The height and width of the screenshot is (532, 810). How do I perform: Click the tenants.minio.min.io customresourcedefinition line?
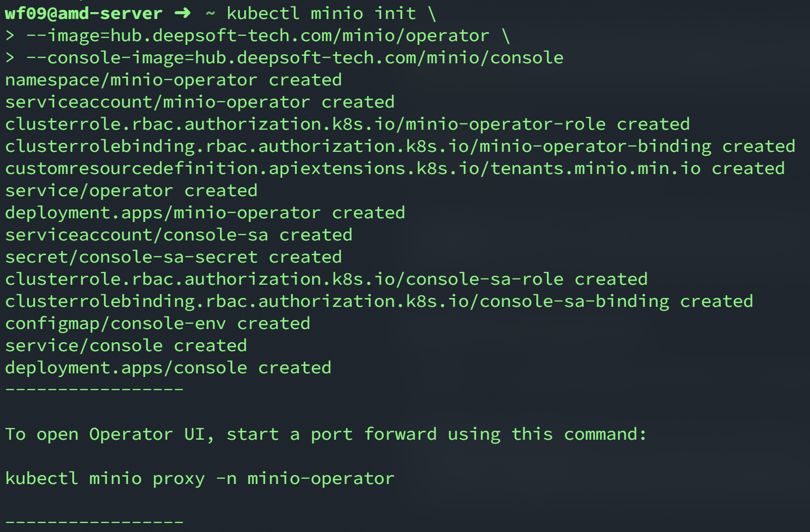pyautogui.click(x=395, y=169)
